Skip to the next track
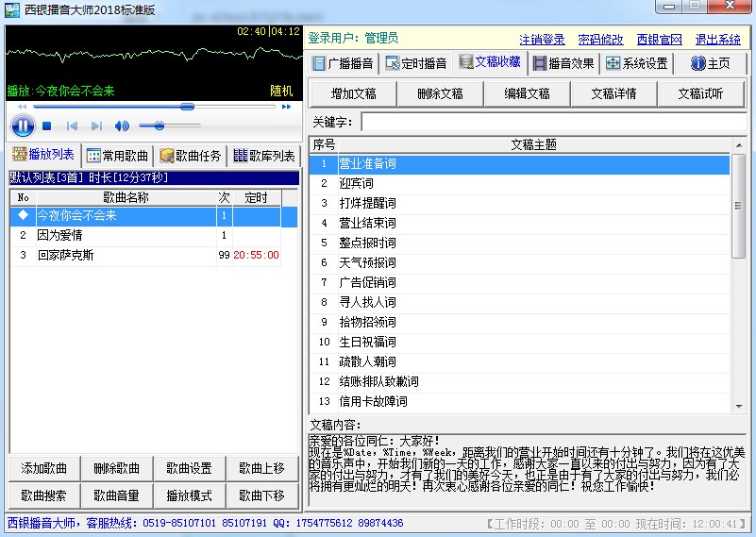 click(x=96, y=126)
